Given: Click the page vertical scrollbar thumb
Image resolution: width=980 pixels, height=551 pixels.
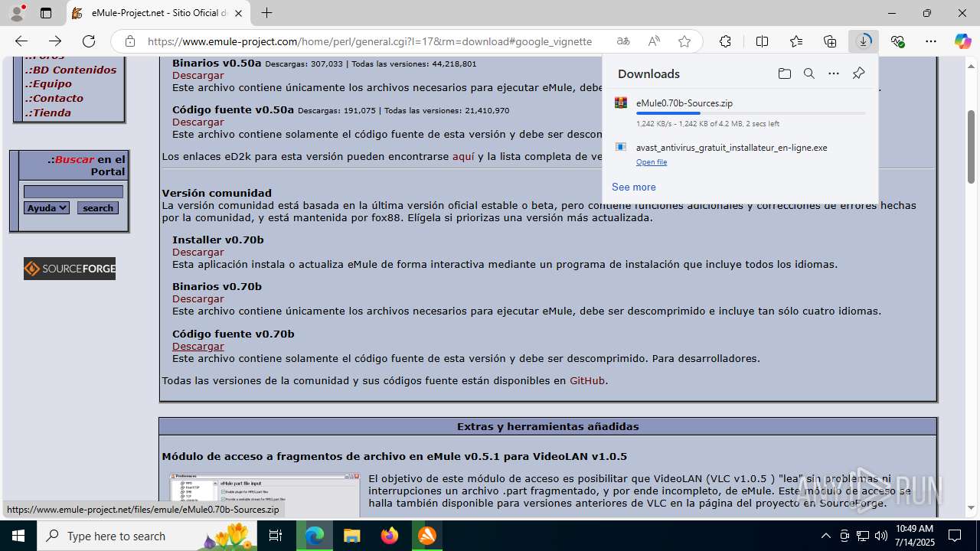Looking at the screenshot, I should click(x=971, y=147).
